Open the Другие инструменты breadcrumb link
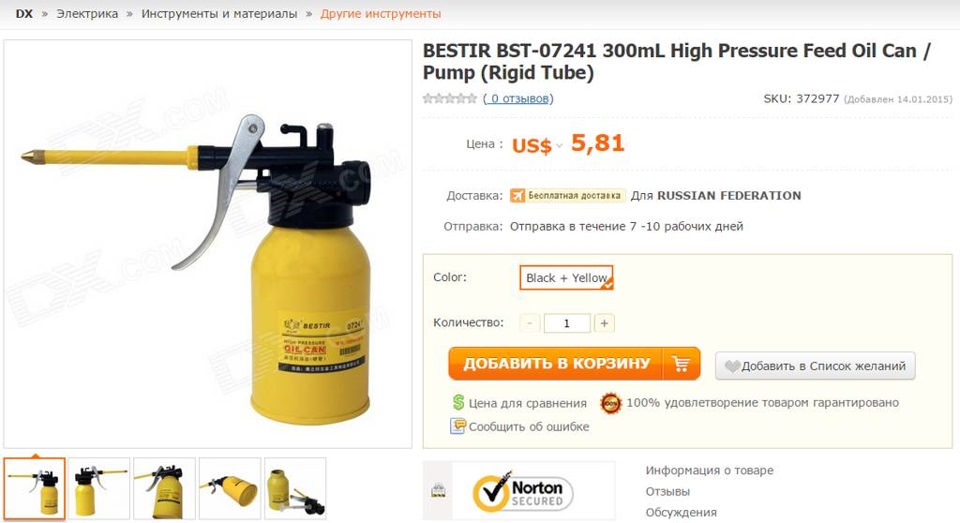960x523 pixels. pos(380,13)
